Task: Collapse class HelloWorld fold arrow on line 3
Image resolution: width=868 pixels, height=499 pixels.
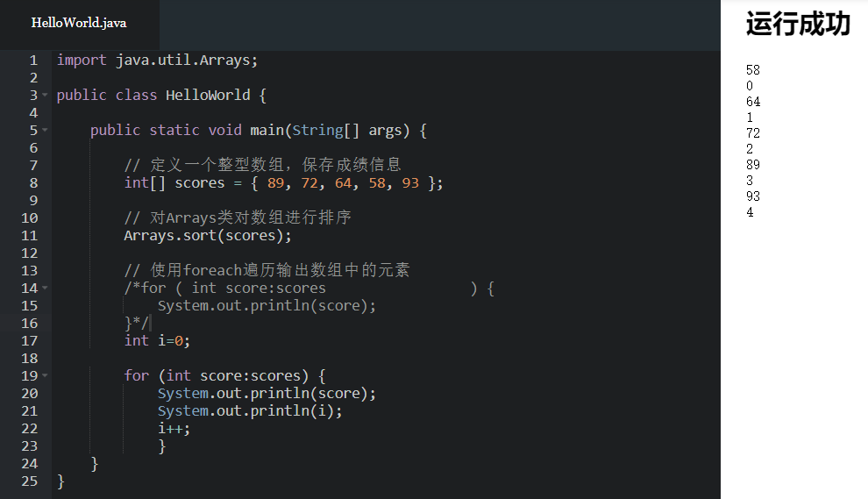Action: (x=46, y=96)
